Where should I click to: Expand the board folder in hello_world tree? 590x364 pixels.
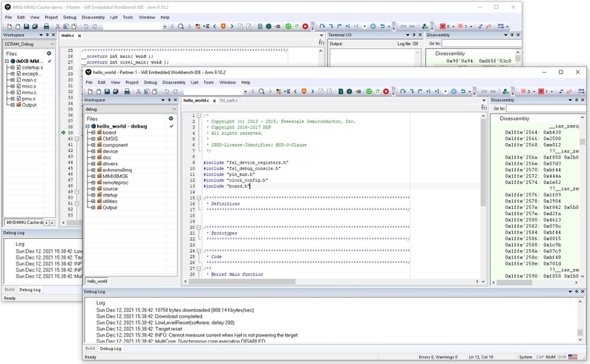pyautogui.click(x=94, y=133)
